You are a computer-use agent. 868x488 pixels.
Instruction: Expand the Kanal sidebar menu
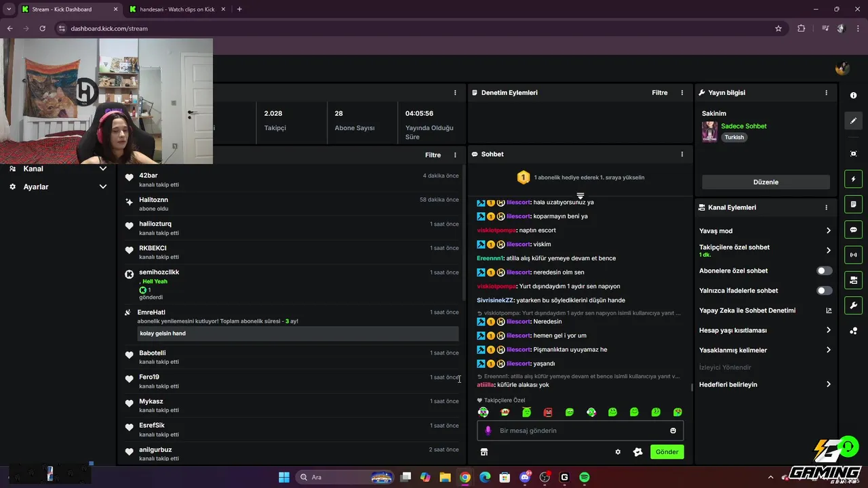pyautogui.click(x=58, y=169)
